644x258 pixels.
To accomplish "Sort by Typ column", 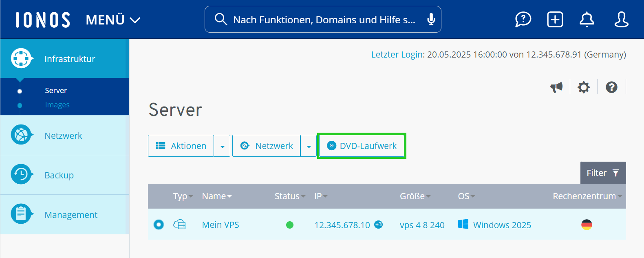I will click(x=183, y=196).
